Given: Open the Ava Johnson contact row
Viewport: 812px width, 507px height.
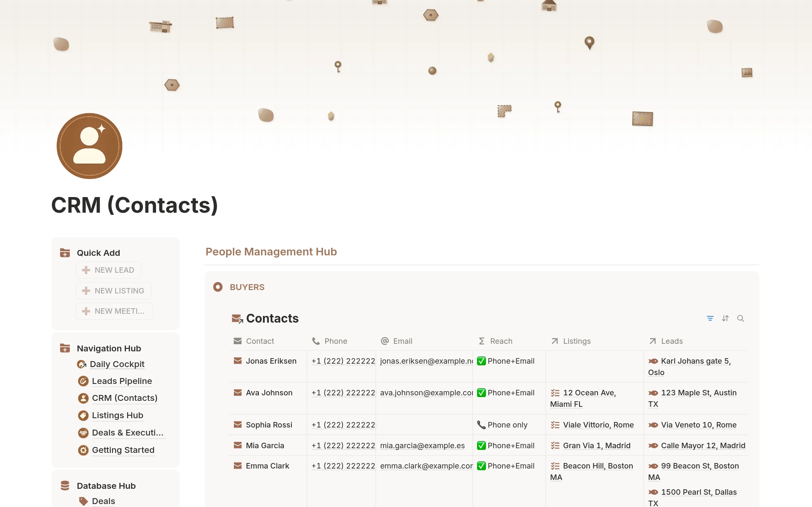Looking at the screenshot, I should pos(269,393).
